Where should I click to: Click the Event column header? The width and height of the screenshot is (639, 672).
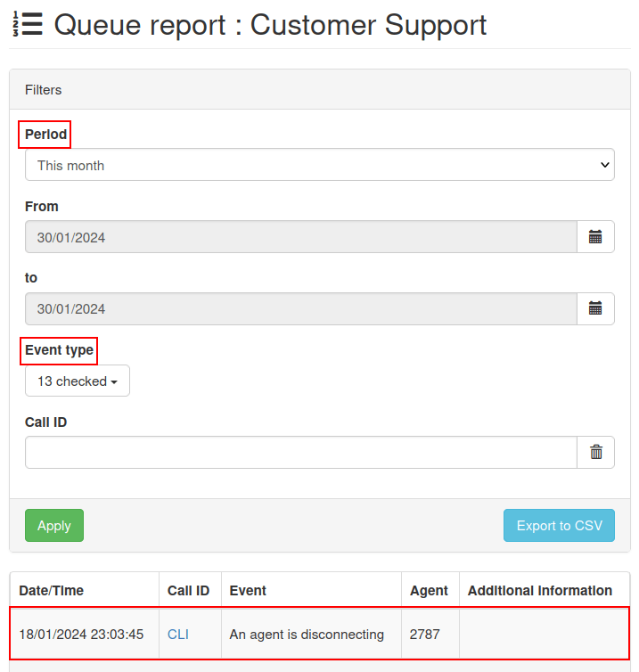click(248, 590)
